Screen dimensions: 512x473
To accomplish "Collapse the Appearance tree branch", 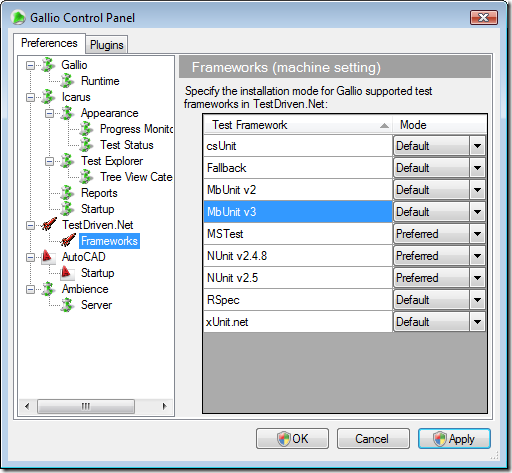I will pyautogui.click(x=49, y=113).
